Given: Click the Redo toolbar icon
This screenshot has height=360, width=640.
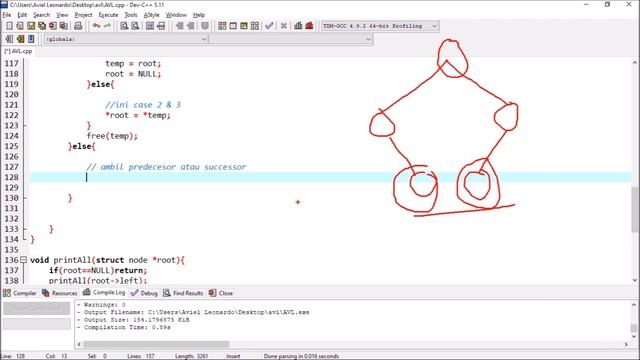Looking at the screenshot, I should tap(107, 26).
